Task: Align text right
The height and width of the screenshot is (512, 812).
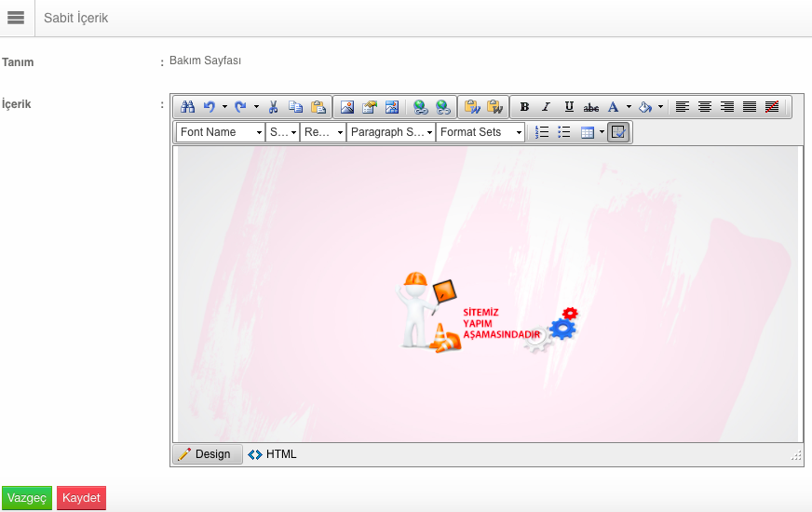Action: point(727,107)
